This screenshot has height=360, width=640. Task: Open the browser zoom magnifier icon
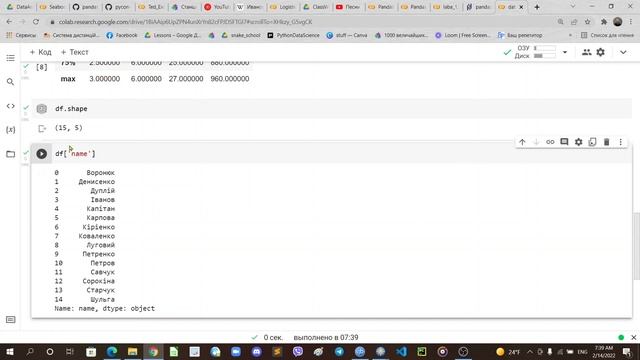(x=560, y=22)
